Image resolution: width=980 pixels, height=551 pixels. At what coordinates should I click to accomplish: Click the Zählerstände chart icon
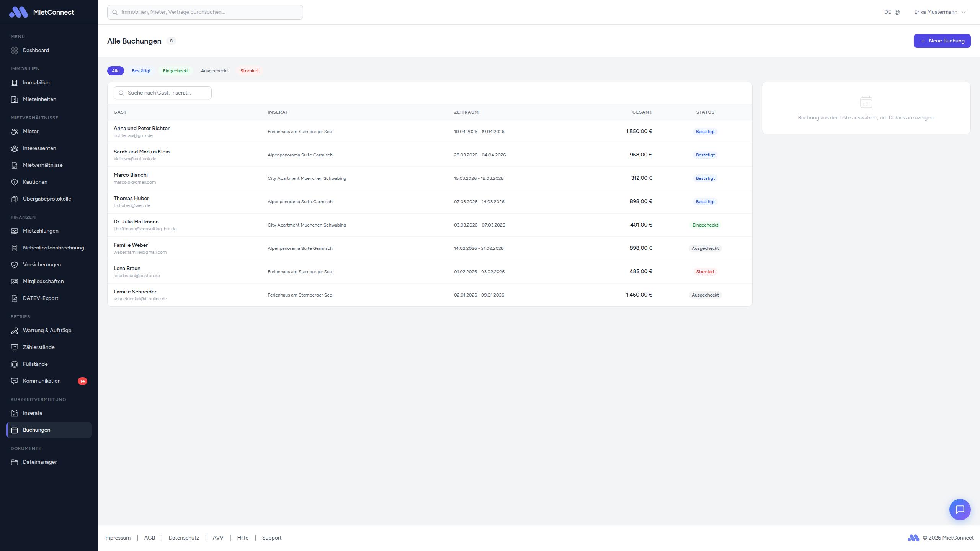15,347
